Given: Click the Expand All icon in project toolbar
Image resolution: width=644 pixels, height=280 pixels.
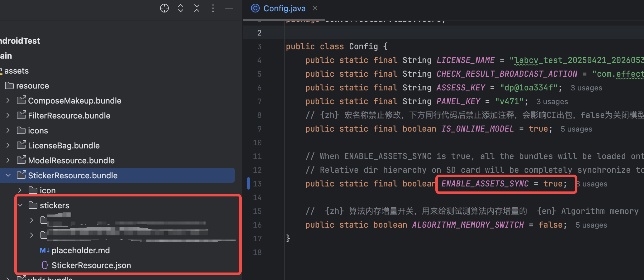Looking at the screenshot, I should [x=181, y=8].
